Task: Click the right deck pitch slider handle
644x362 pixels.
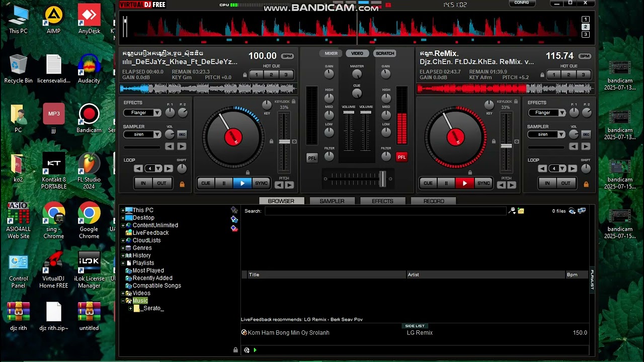Action: (x=507, y=146)
